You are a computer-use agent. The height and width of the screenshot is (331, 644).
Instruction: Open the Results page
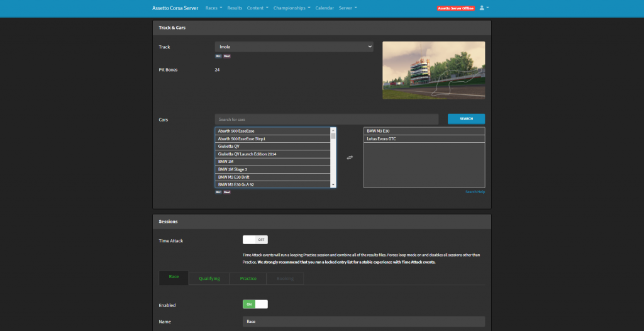pos(235,8)
